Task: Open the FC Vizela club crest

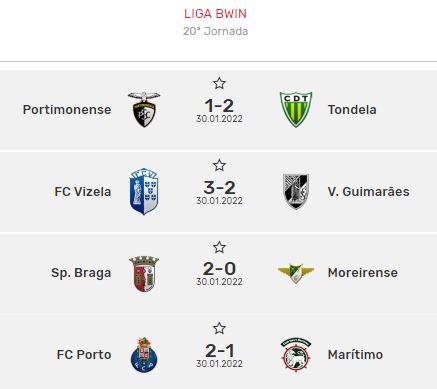Action: pos(144,191)
